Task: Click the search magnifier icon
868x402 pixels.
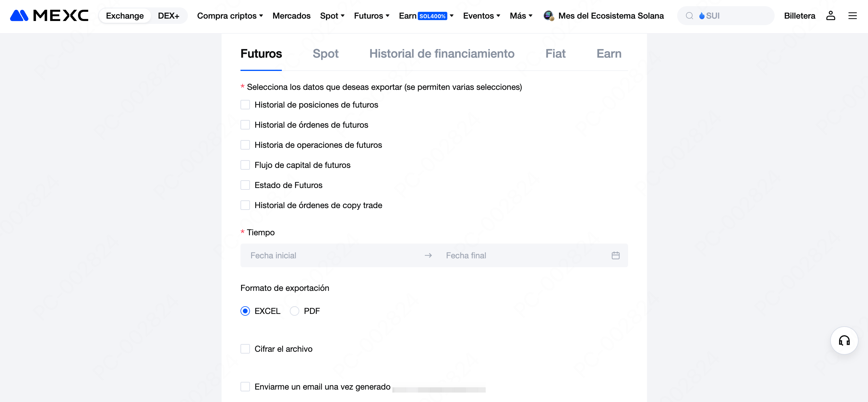Action: click(690, 16)
